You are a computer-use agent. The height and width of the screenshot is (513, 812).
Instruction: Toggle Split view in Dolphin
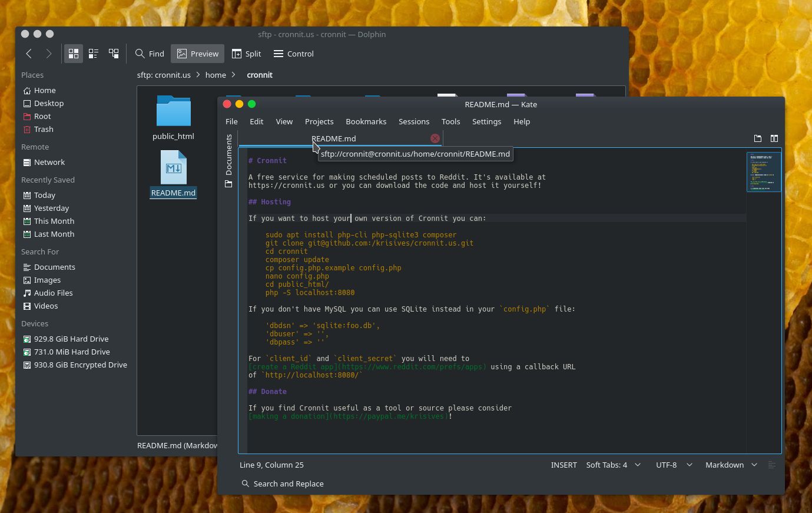246,54
